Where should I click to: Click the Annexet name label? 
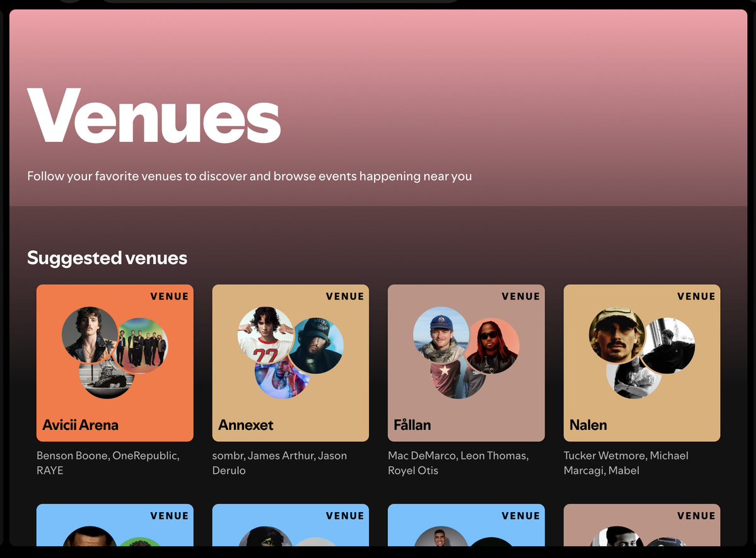click(245, 425)
